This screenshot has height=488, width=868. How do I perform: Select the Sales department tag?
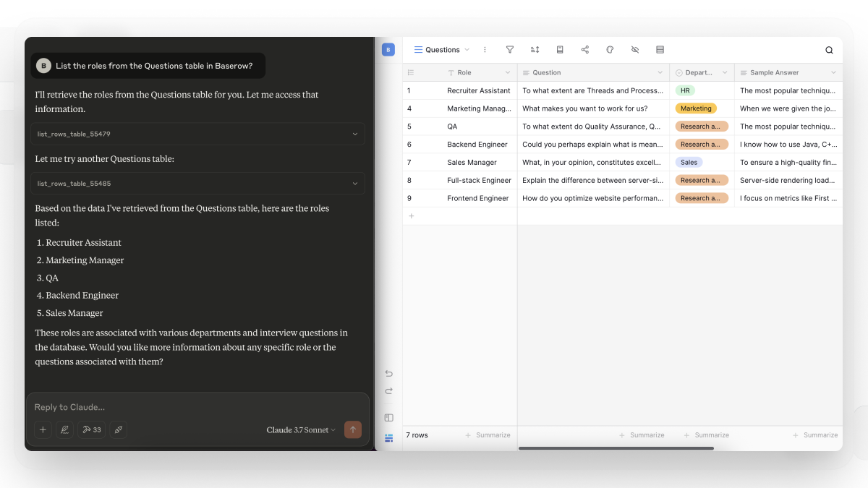689,163
